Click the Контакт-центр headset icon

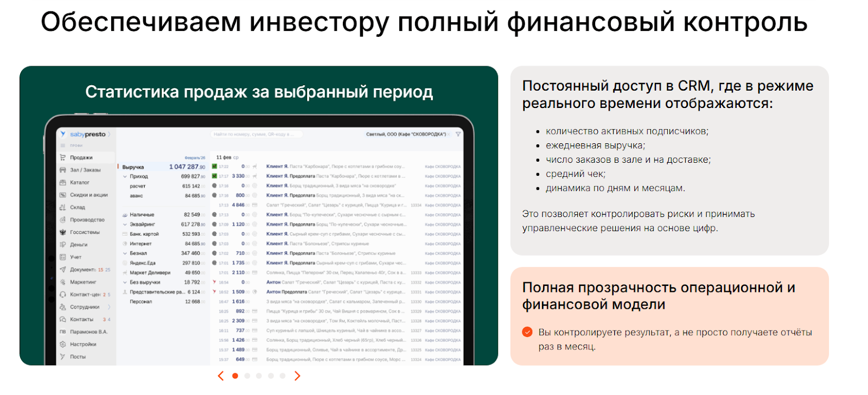[x=63, y=295]
